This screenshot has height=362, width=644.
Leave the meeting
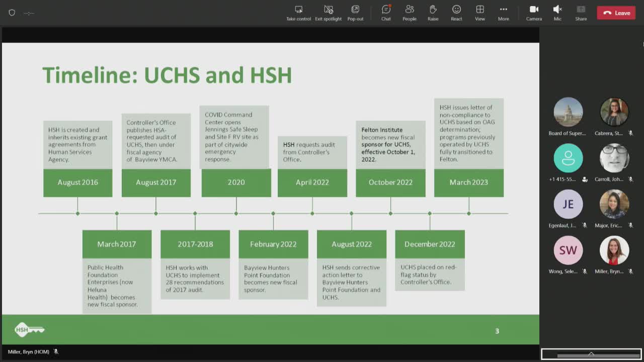click(x=616, y=13)
